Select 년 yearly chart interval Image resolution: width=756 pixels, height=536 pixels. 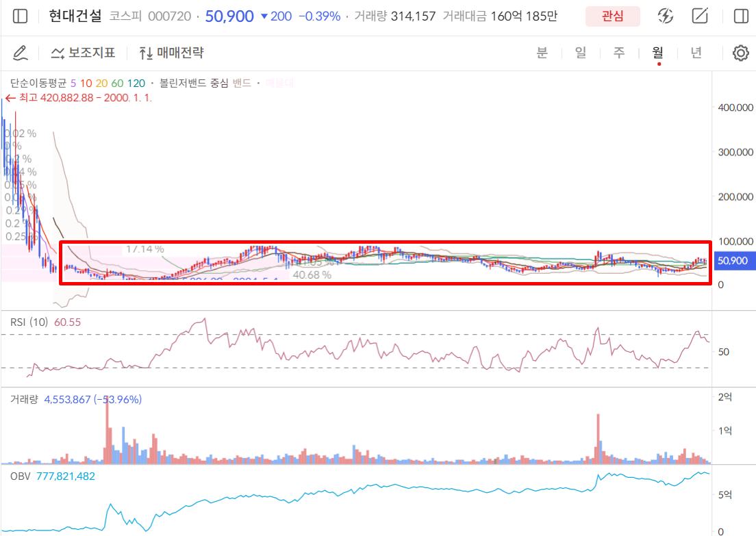(x=696, y=53)
